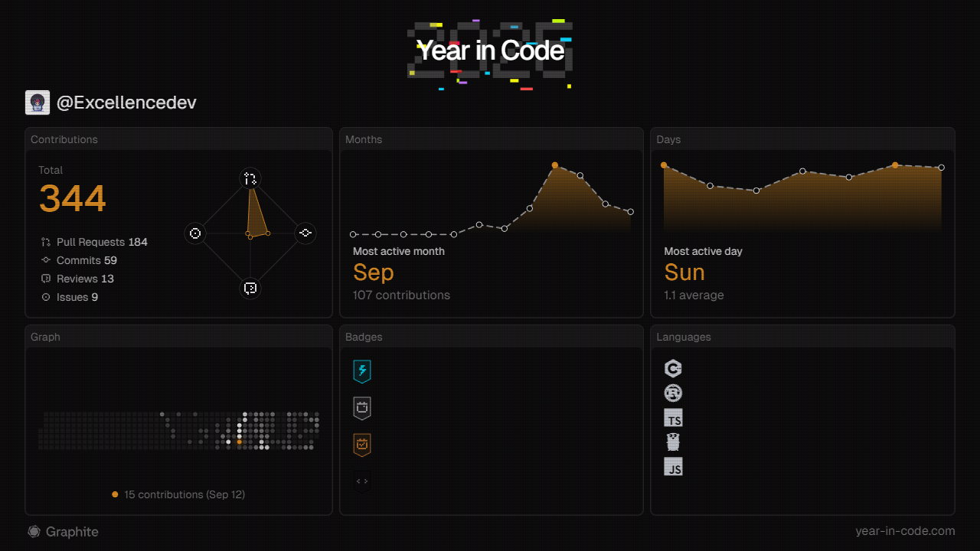Open the year-in-code.com link
This screenshot has width=980, height=551.
(905, 531)
